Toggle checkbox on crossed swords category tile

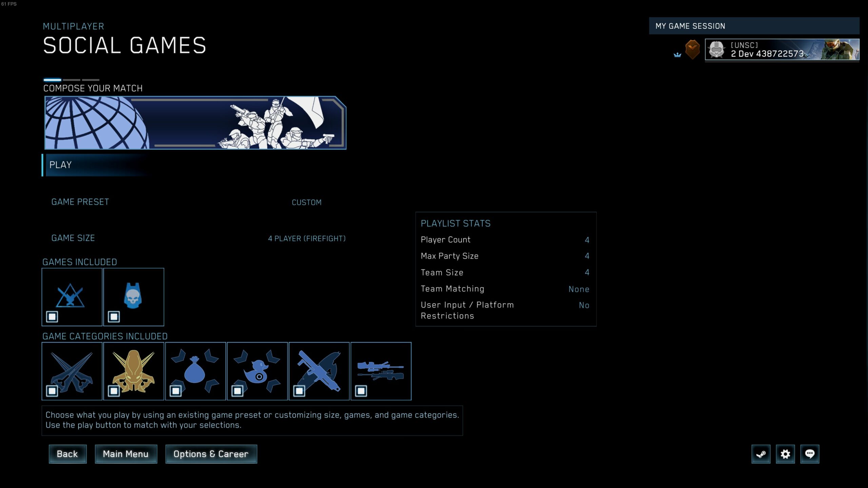click(x=52, y=391)
